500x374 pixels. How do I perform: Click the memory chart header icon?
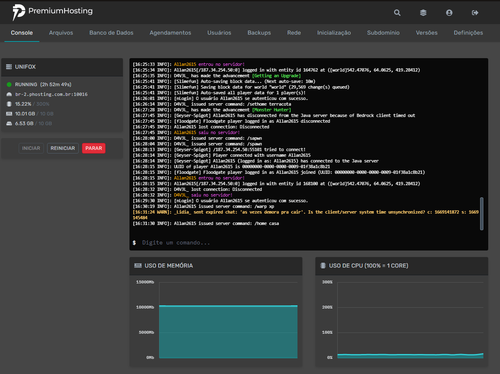pos(138,266)
